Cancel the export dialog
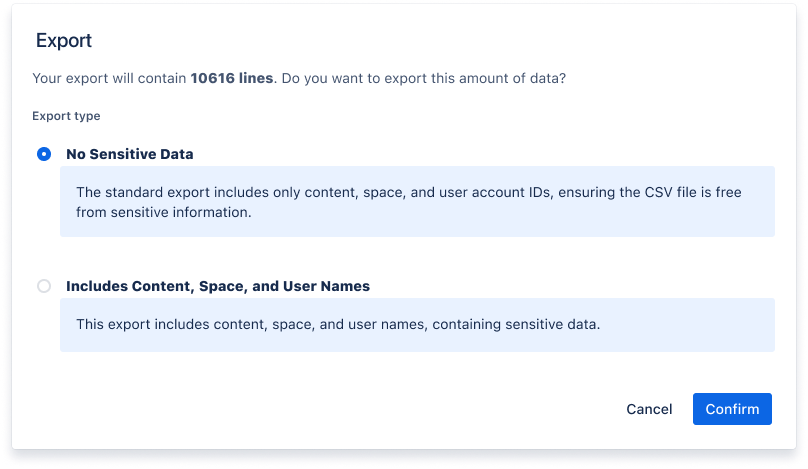Screen dimensions: 808x469 pyautogui.click(x=649, y=409)
